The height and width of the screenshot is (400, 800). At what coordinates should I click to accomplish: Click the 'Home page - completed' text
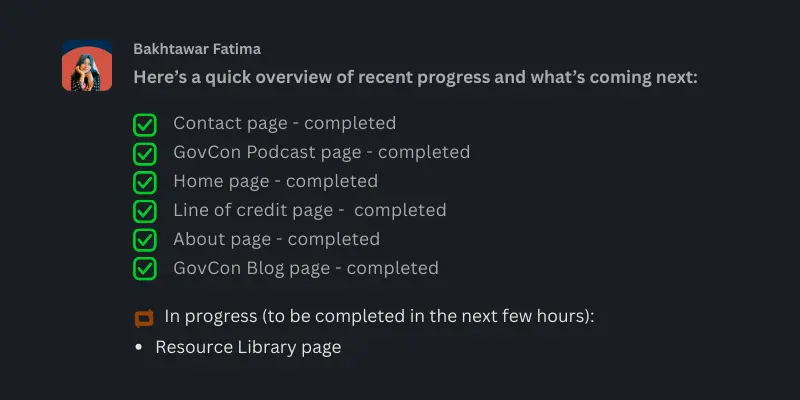point(275,182)
